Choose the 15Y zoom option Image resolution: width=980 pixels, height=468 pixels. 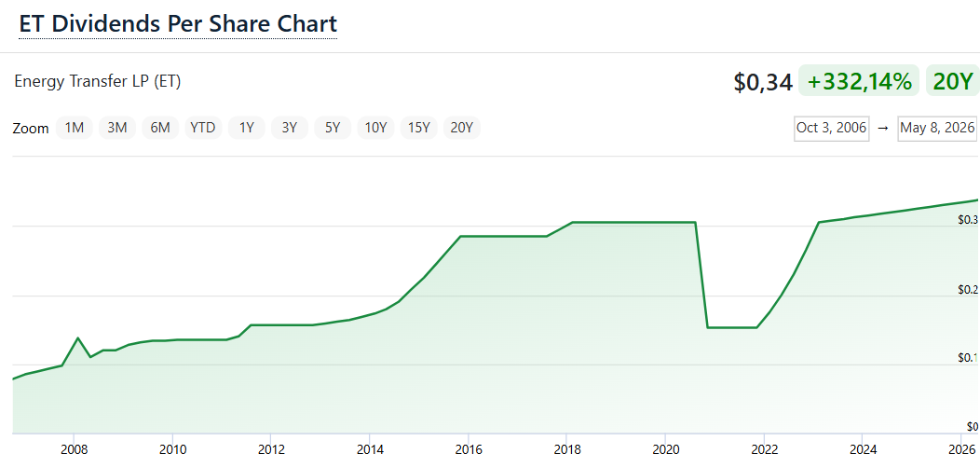tap(419, 128)
